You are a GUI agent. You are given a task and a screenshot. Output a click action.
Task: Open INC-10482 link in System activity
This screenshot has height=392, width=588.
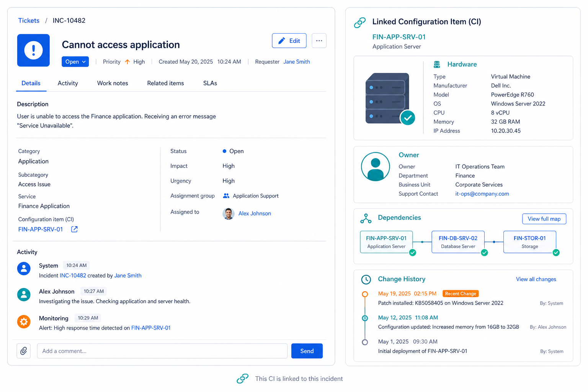tap(73, 276)
